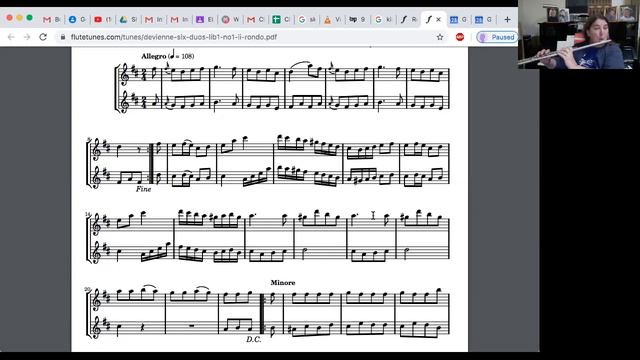This screenshot has width=640, height=360.
Task: Click the Fine marking in the score
Action: pyautogui.click(x=143, y=189)
